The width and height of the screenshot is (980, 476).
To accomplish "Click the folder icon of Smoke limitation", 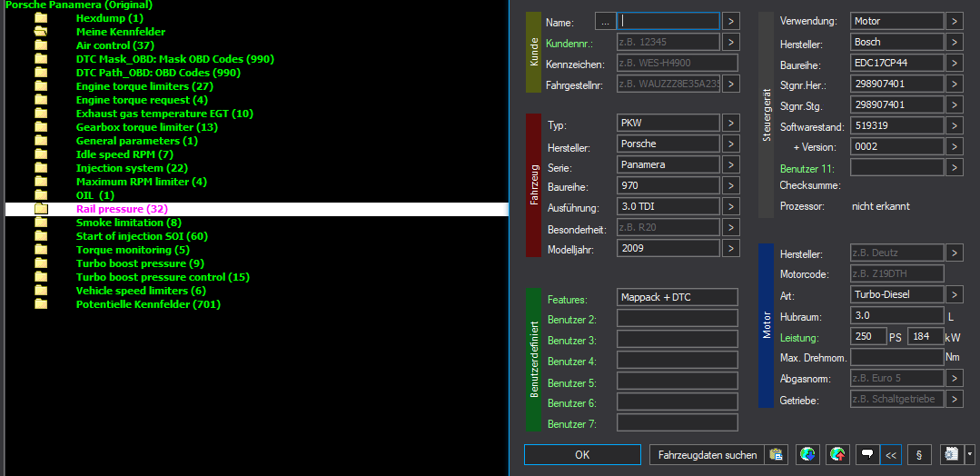I will point(41,223).
